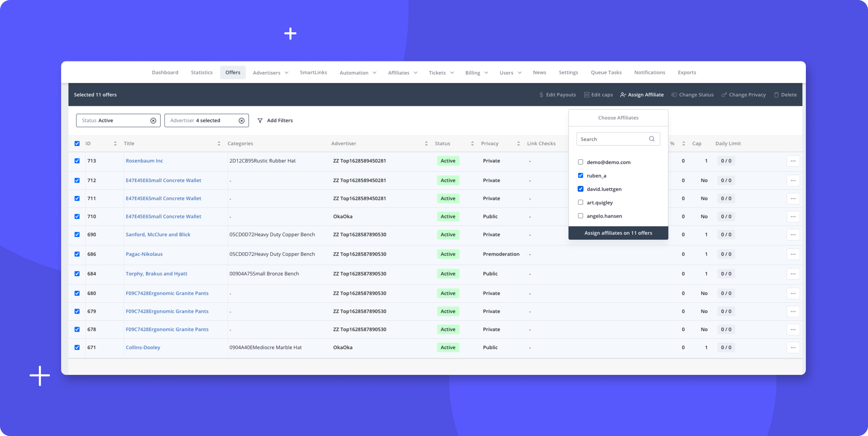Viewport: 868px width, 436px height.
Task: Click the Add Filters button
Action: pyautogui.click(x=275, y=121)
